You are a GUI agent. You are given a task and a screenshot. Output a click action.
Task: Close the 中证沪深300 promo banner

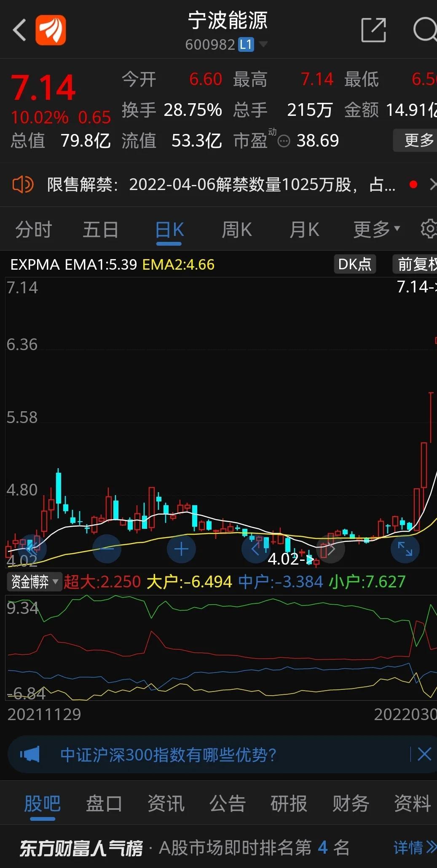[x=424, y=754]
